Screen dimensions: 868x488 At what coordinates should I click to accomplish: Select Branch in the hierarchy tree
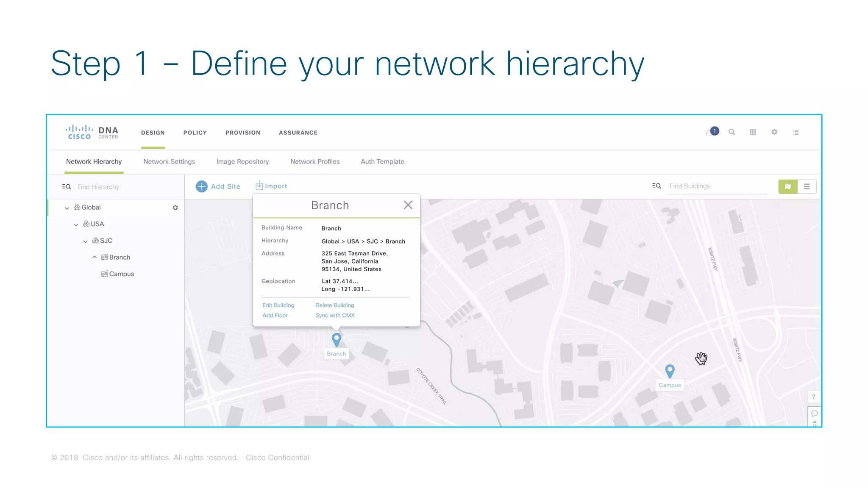tap(120, 257)
